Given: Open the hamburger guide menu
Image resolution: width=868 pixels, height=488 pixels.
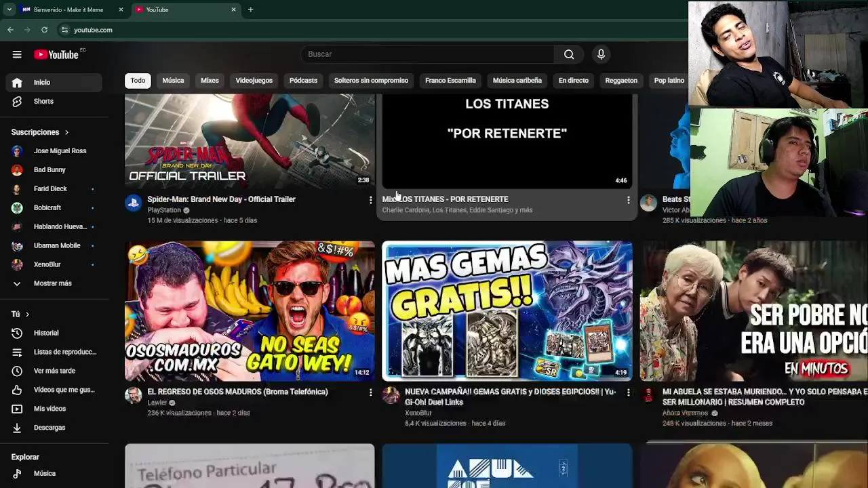Looking at the screenshot, I should coord(17,54).
